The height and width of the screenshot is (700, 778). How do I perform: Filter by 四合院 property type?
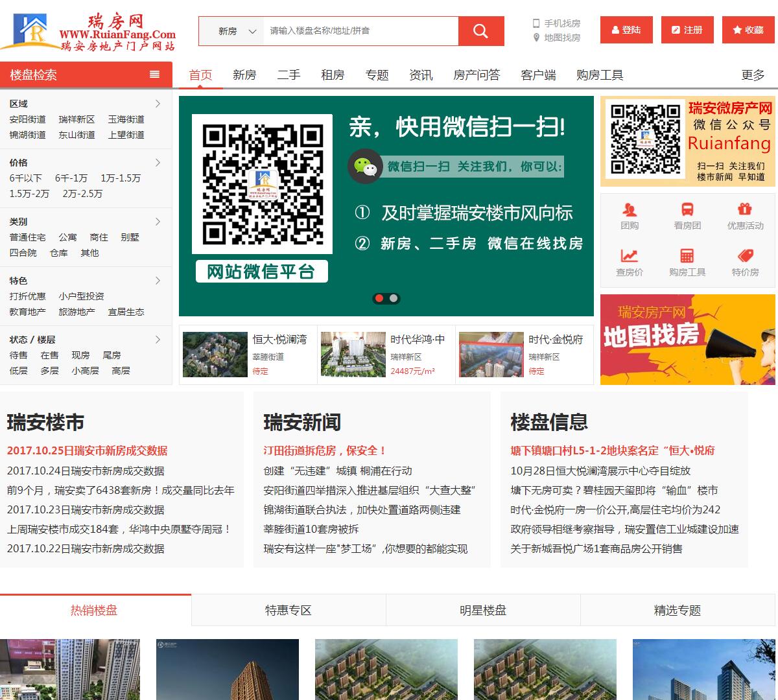click(23, 253)
